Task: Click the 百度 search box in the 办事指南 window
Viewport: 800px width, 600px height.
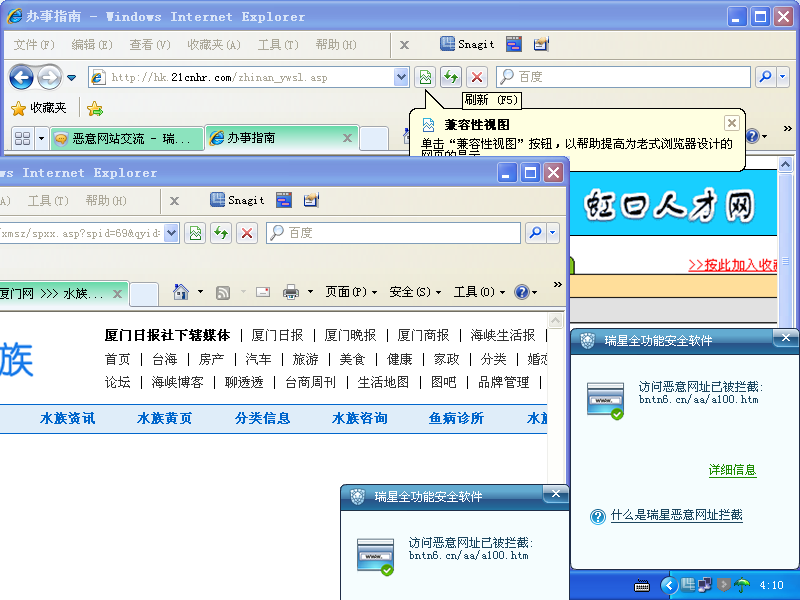Action: [x=623, y=77]
